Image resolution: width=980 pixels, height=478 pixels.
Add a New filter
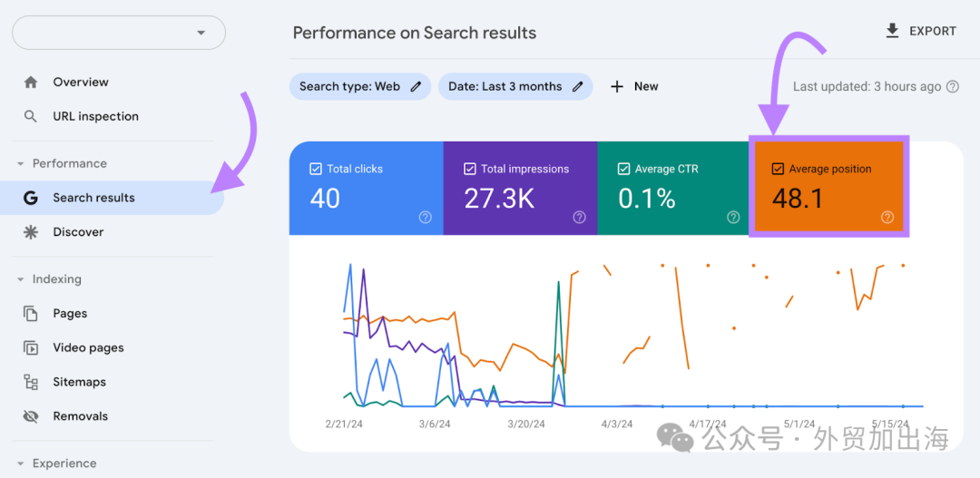(633, 86)
